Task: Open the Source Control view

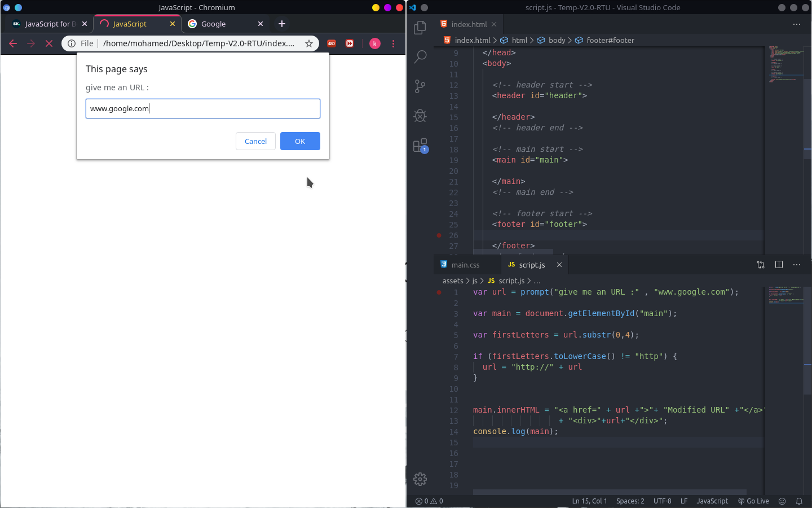Action: [420, 86]
